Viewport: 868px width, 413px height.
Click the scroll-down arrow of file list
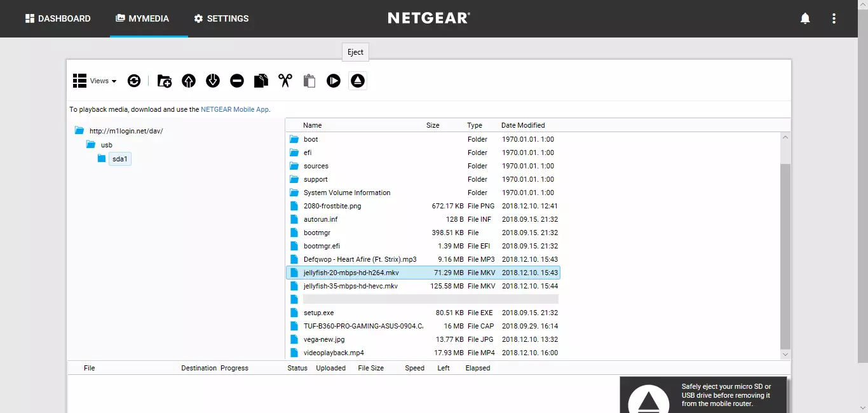(785, 355)
